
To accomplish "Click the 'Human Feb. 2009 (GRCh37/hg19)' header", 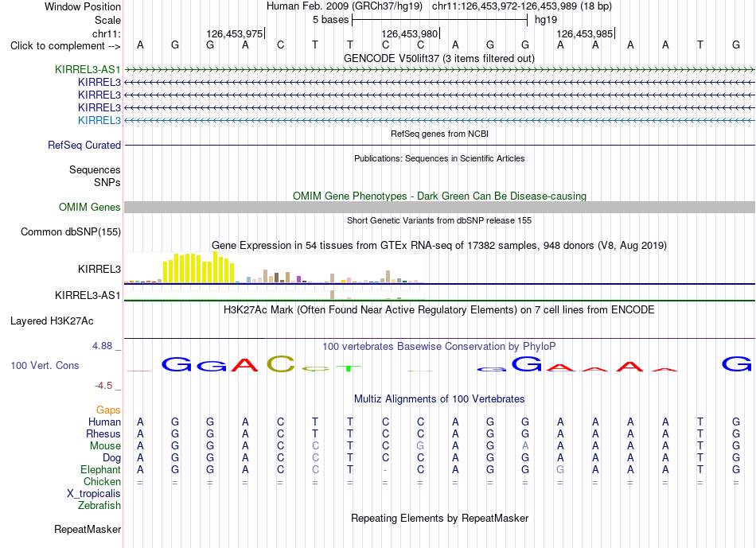I will click(345, 6).
